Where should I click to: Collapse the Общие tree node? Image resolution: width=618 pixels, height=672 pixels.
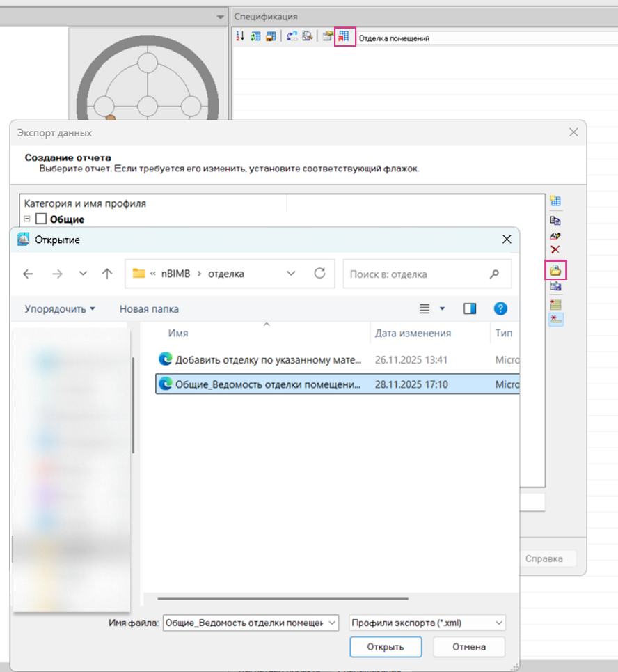point(27,219)
